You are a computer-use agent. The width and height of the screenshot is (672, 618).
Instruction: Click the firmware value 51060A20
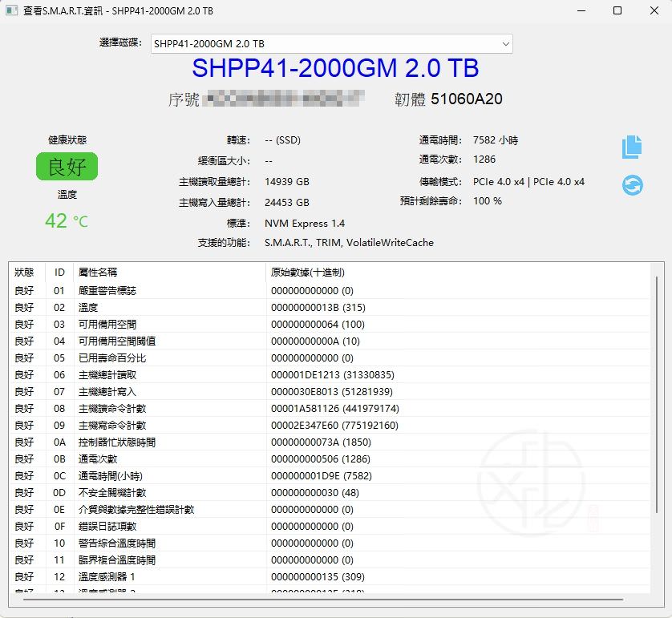coord(466,99)
